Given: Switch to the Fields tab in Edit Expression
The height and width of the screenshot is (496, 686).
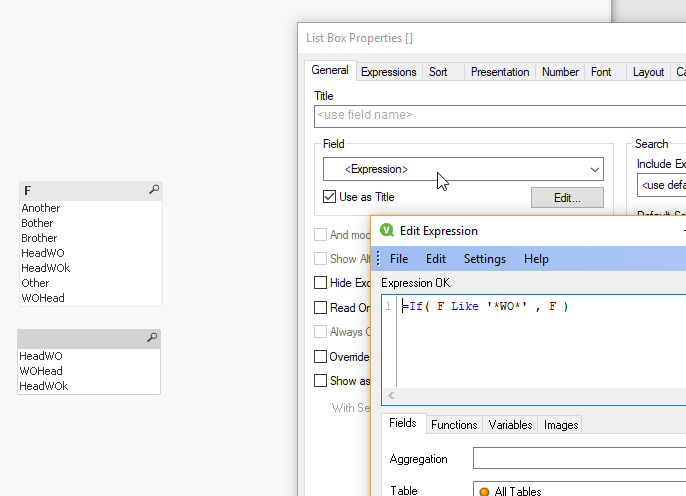Looking at the screenshot, I should coord(403,423).
